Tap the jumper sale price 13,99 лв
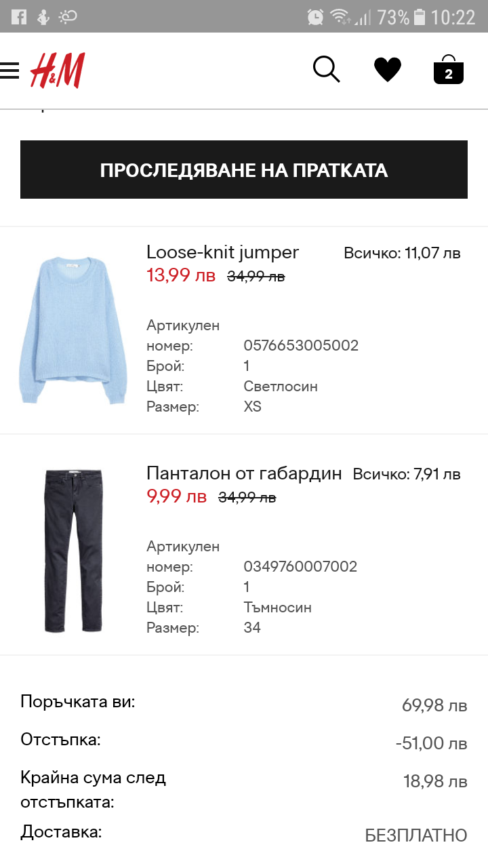This screenshot has width=488, height=868. click(181, 275)
